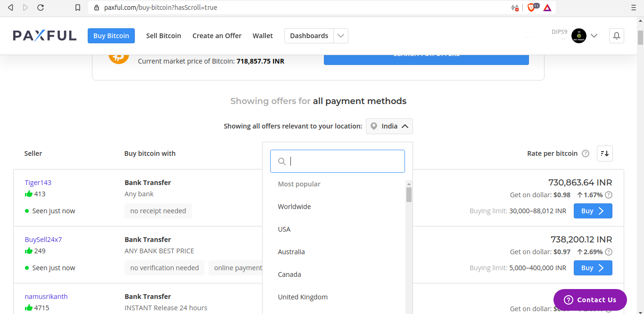Open seller BuySell24x7 profile link
The image size is (644, 314).
click(43, 240)
